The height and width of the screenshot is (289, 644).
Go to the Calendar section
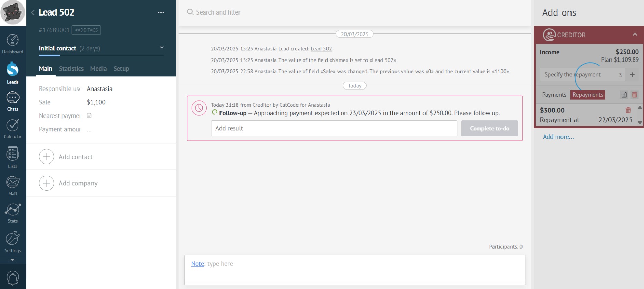(13, 129)
